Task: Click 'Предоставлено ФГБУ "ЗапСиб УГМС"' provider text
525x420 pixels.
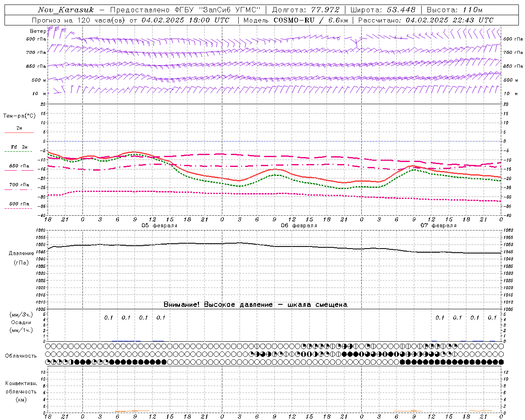Action: coord(185,10)
